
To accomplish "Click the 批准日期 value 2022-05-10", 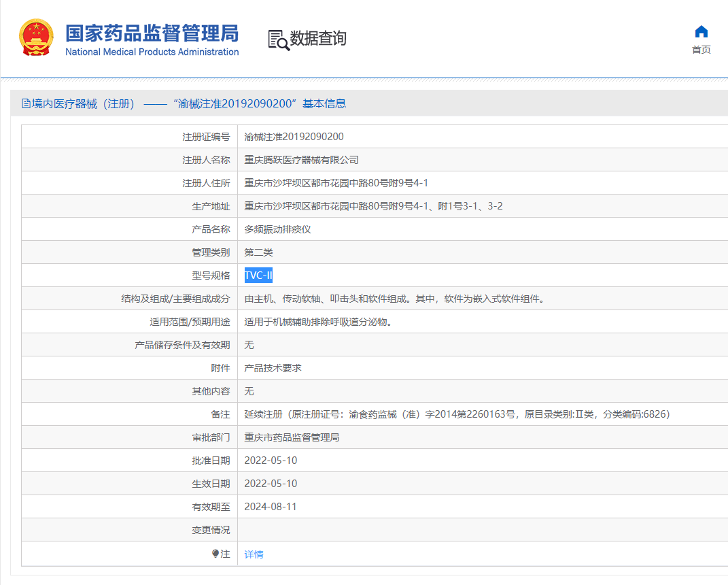I will 271,461.
